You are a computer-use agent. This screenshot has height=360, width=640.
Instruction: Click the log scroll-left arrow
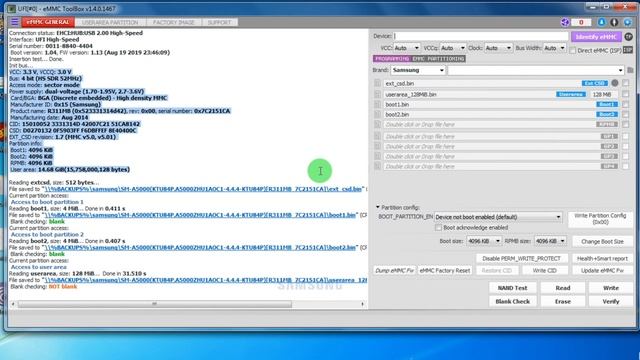13,304
